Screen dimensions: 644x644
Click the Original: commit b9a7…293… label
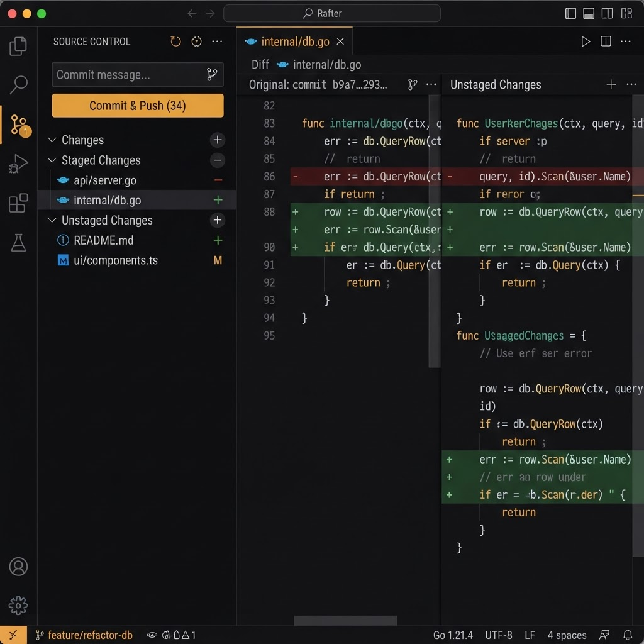click(318, 85)
